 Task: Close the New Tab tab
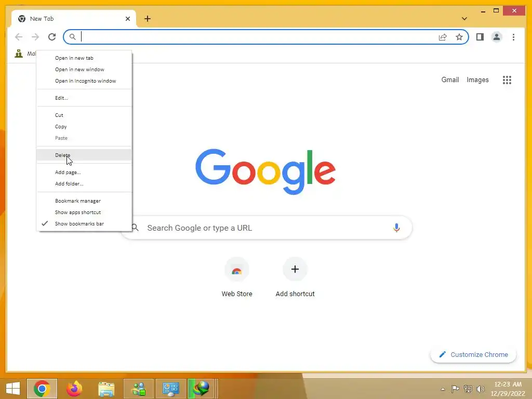pyautogui.click(x=128, y=19)
